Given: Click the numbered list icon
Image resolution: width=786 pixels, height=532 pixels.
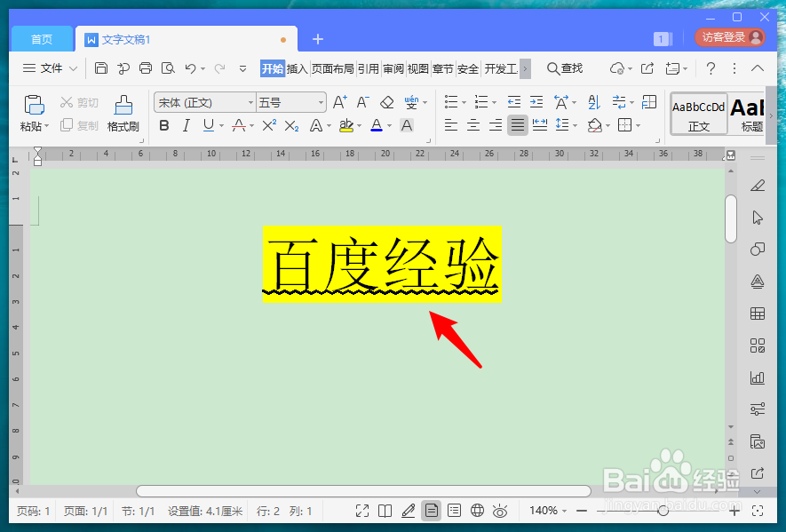Looking at the screenshot, I should pos(481,102).
